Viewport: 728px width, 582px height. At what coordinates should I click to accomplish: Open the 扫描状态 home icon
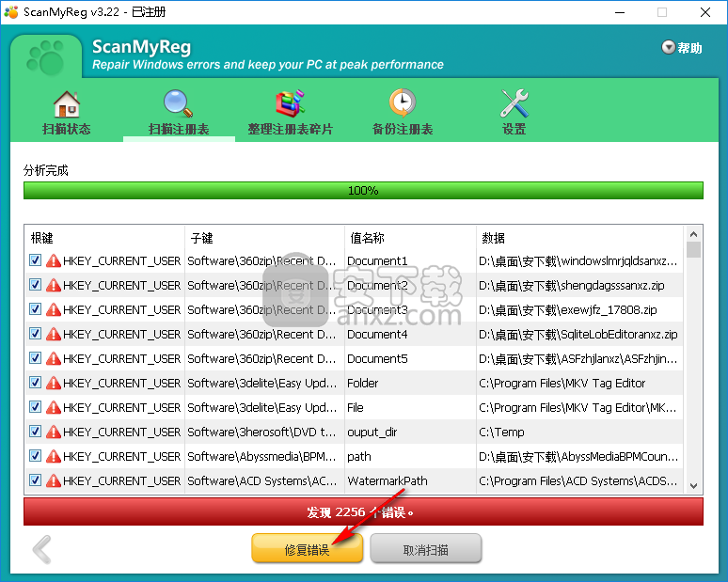[x=67, y=103]
